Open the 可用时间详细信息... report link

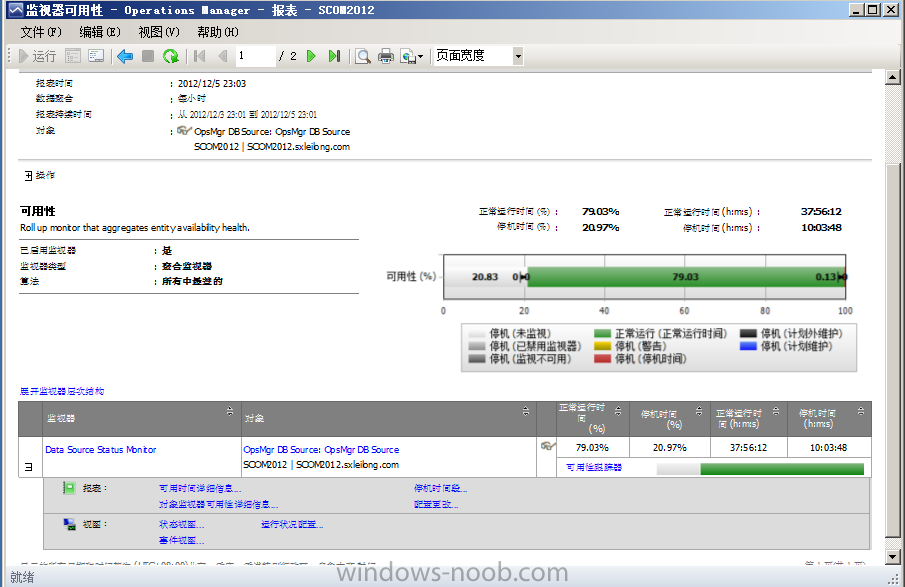point(200,488)
